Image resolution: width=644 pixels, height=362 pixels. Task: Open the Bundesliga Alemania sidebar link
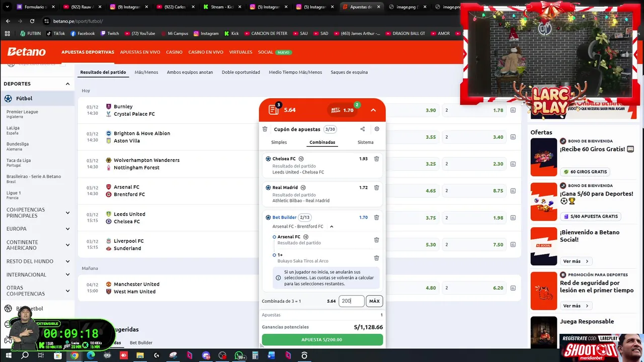coord(18,146)
